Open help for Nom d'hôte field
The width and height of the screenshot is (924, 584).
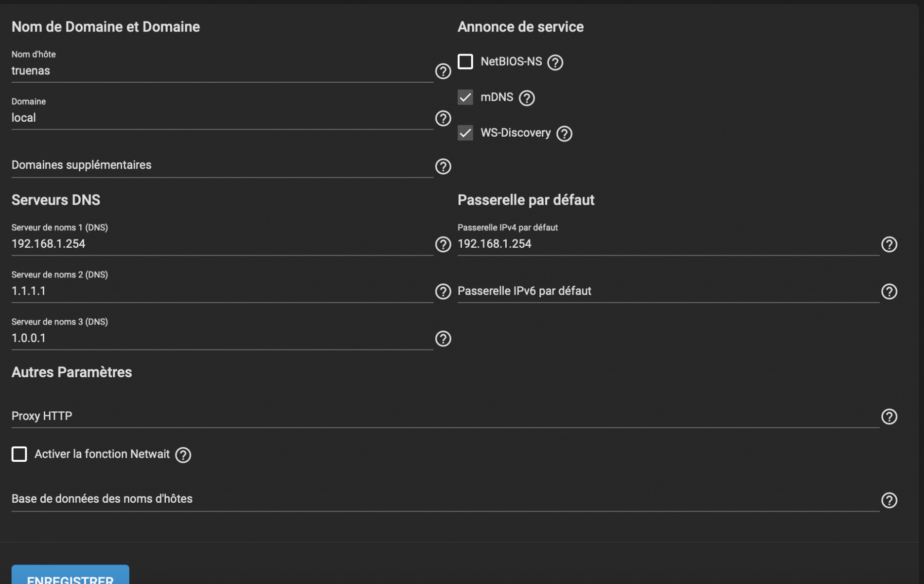click(443, 71)
